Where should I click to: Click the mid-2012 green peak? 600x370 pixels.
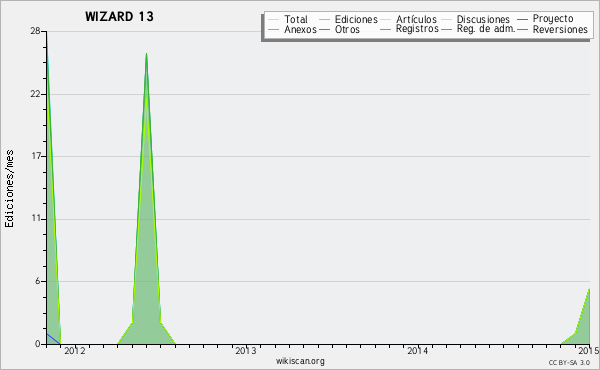[146, 199]
